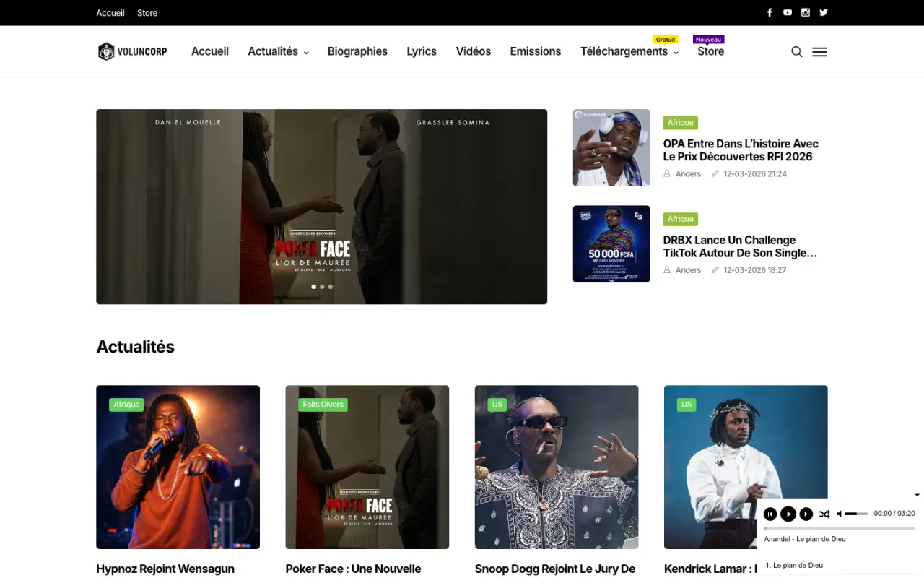The height and width of the screenshot is (578, 924).
Task: Open Store in the main navigation
Action: pyautogui.click(x=710, y=51)
